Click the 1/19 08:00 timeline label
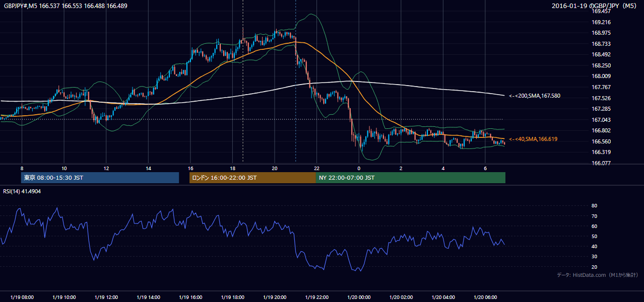 pyautogui.click(x=22, y=297)
